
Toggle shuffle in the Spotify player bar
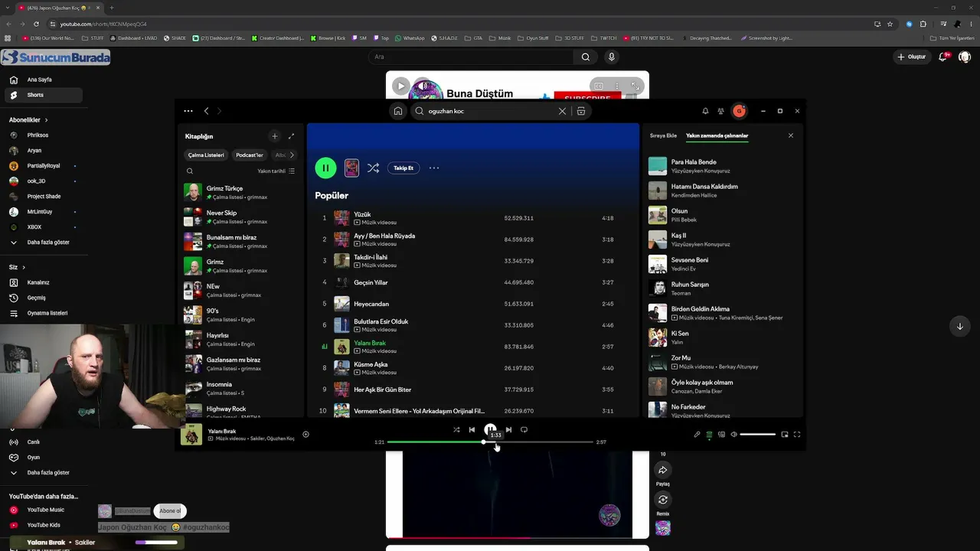[x=456, y=430]
